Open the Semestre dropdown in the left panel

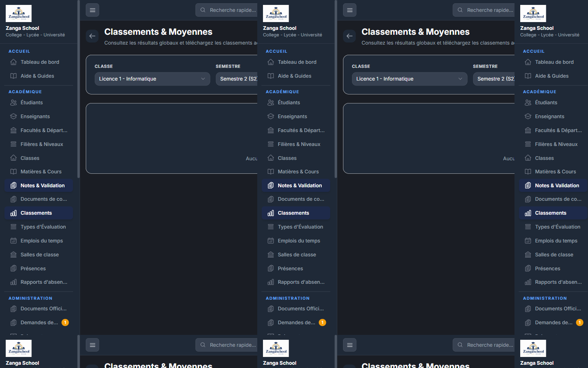(x=236, y=79)
